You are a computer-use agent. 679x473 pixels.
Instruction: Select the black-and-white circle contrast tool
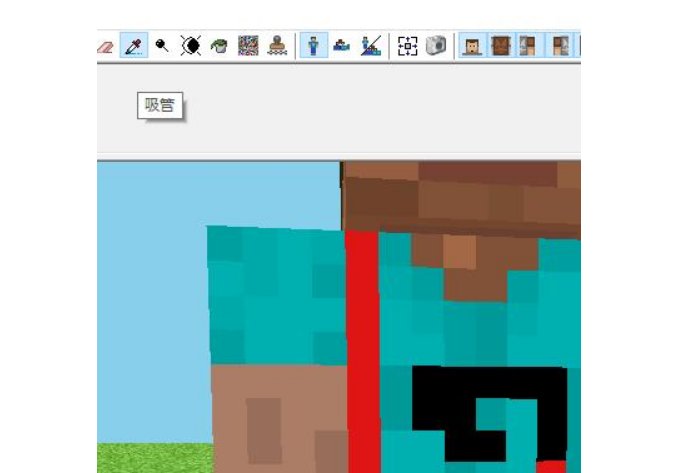click(x=190, y=46)
